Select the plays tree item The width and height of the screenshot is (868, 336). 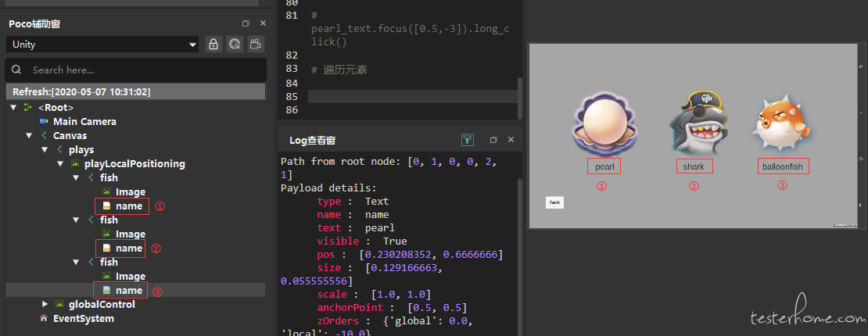tap(81, 149)
